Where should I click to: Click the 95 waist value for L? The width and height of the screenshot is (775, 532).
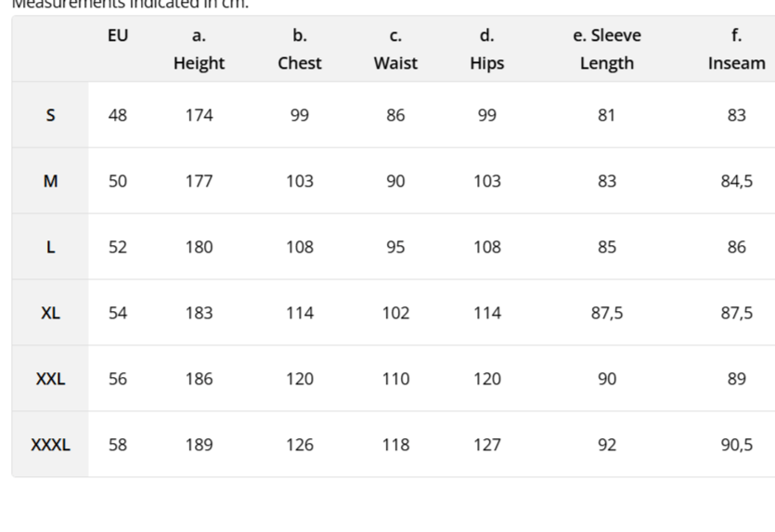(x=395, y=247)
